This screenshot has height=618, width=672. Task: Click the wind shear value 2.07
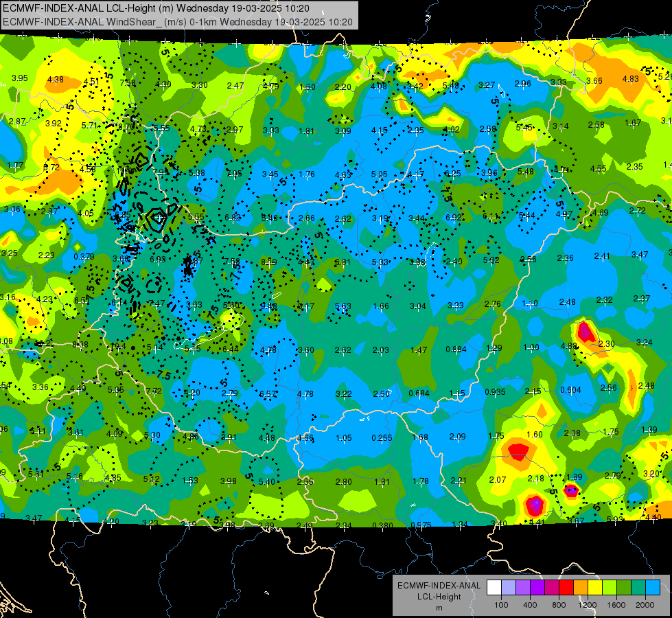click(498, 479)
